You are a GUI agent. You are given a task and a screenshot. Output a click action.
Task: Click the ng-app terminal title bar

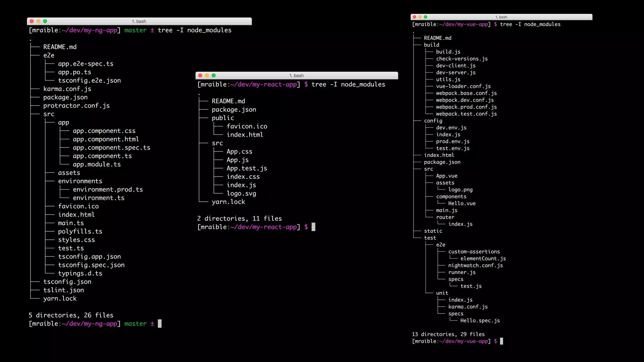[139, 21]
